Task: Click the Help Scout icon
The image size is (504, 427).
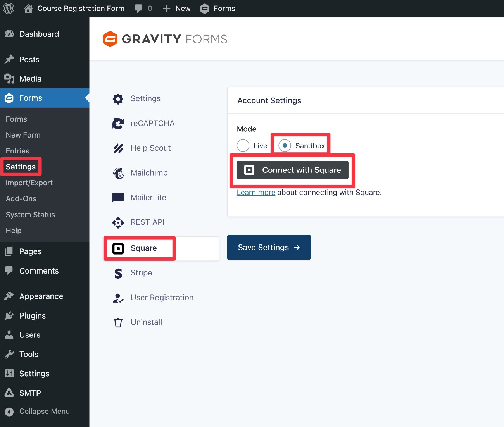Action: point(118,148)
